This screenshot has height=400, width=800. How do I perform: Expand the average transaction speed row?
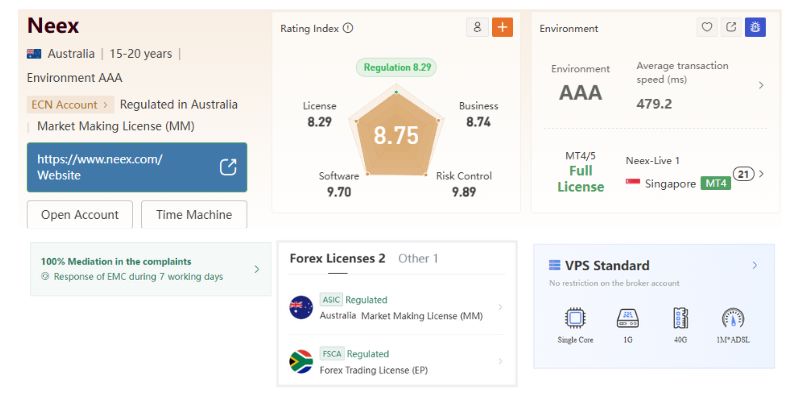point(761,85)
